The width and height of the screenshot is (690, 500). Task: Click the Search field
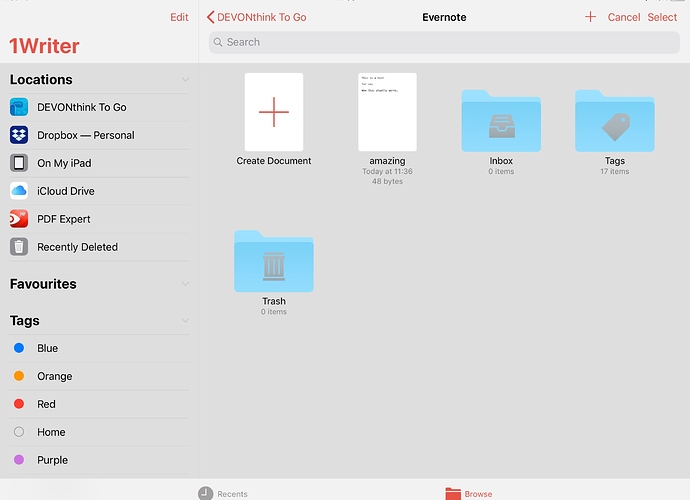[443, 42]
